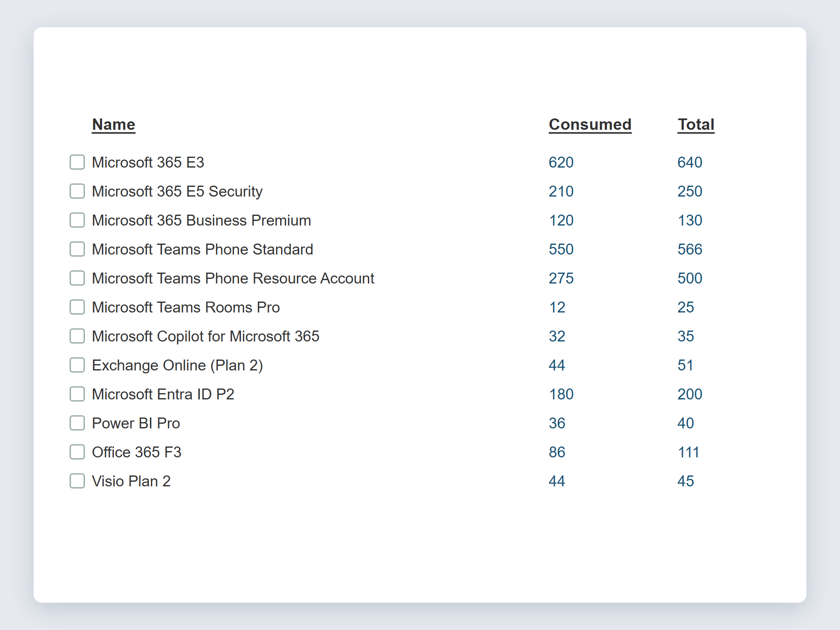Screen dimensions: 840x630
Task: Click total value 111 for Office 365 F3
Action: [688, 452]
